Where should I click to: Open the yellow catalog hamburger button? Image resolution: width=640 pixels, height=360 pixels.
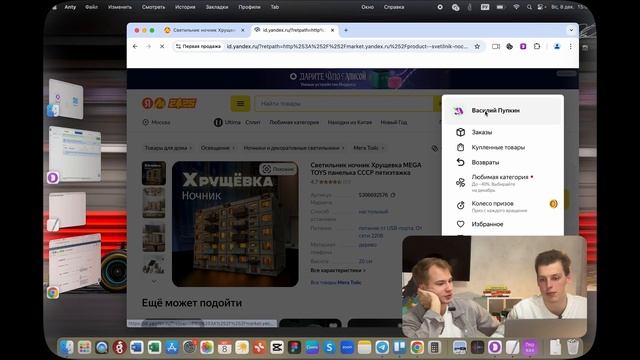pos(240,104)
